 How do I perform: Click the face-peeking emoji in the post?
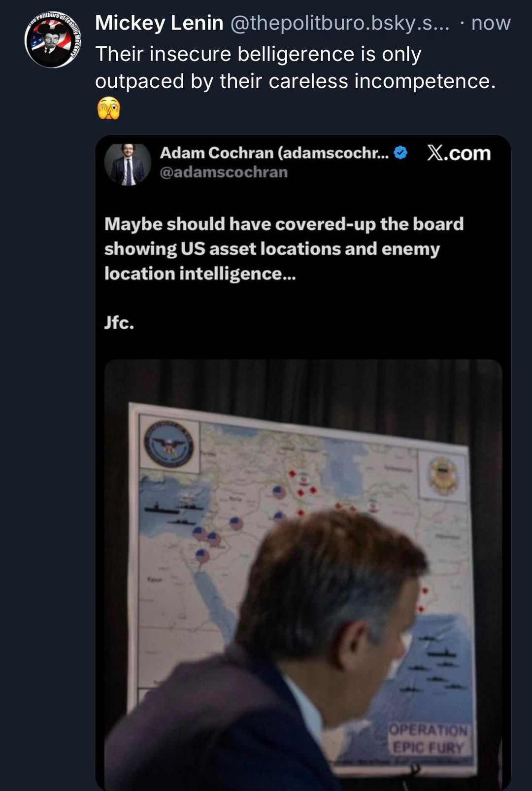[108, 108]
